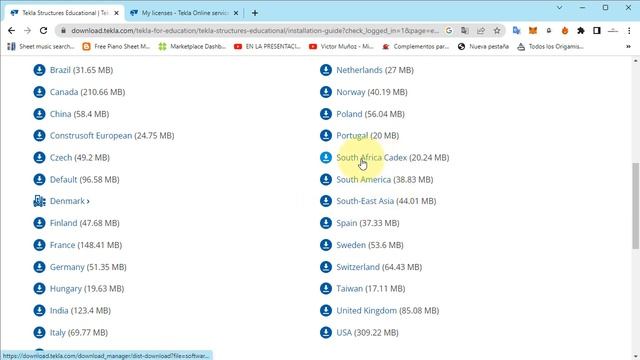Click the download icon next to Canada
The height and width of the screenshot is (360, 640).
(39, 92)
